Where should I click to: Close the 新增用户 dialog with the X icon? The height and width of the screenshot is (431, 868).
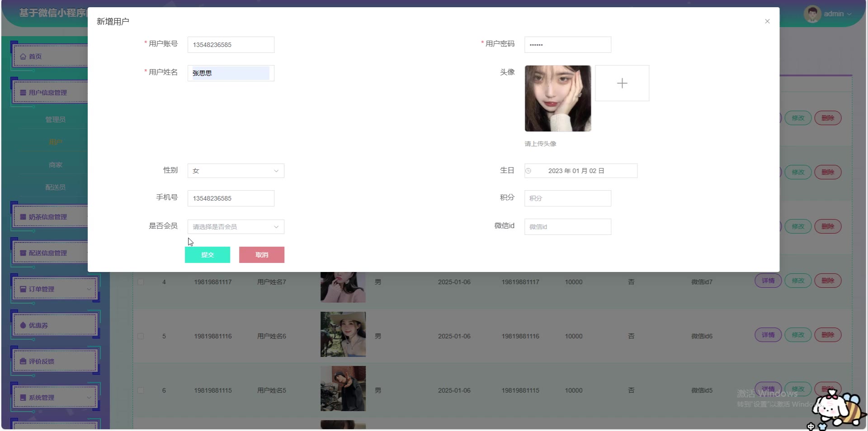(767, 21)
